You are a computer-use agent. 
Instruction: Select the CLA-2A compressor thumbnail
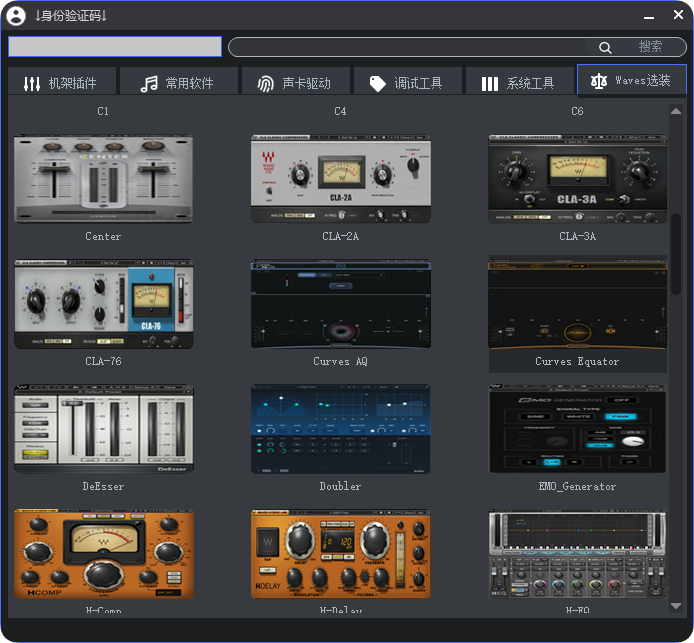340,179
